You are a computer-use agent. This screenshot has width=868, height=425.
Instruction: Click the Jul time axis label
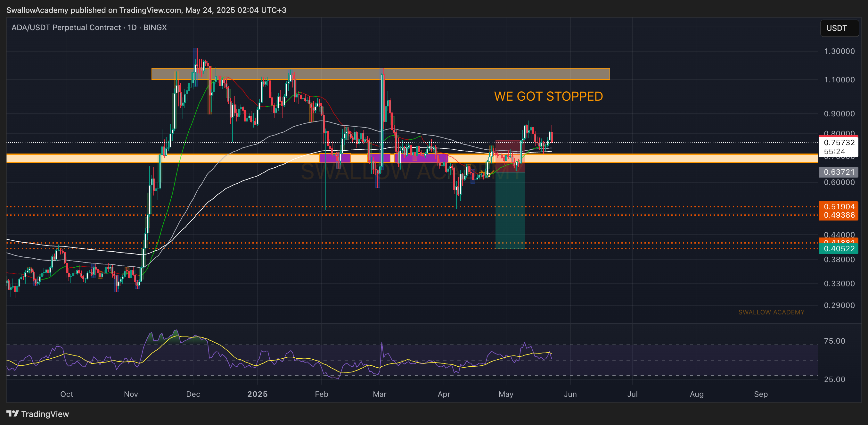click(633, 394)
